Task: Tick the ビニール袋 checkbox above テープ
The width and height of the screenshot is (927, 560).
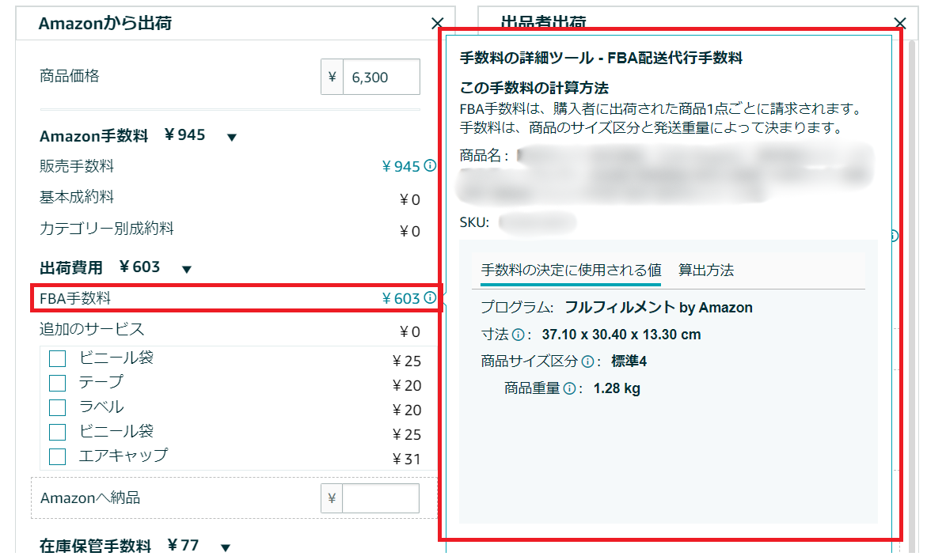Action: pyautogui.click(x=57, y=358)
